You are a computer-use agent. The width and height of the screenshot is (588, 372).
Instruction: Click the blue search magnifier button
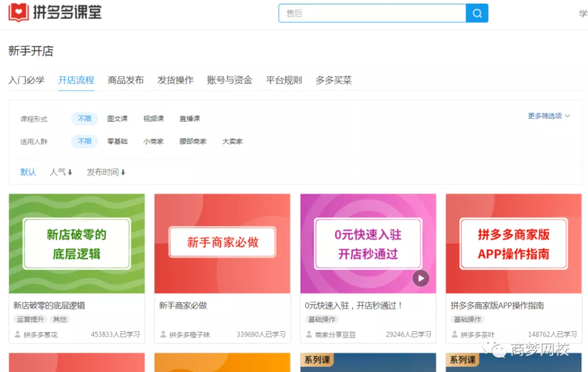pos(477,13)
